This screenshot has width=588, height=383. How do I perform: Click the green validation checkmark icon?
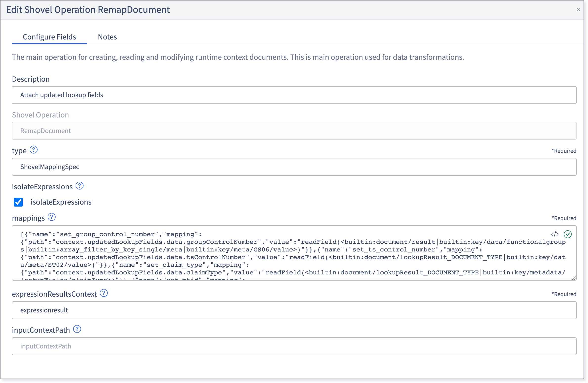(568, 234)
